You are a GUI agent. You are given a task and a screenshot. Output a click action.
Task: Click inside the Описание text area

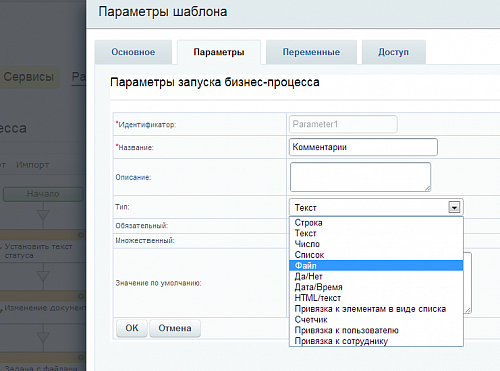point(360,177)
